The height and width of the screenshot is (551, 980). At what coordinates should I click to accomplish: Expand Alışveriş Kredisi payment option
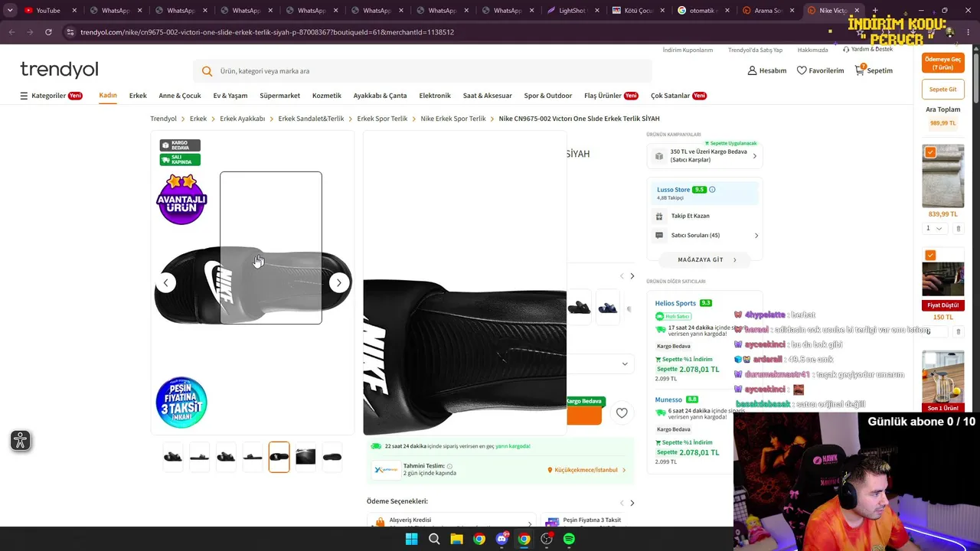pyautogui.click(x=452, y=523)
